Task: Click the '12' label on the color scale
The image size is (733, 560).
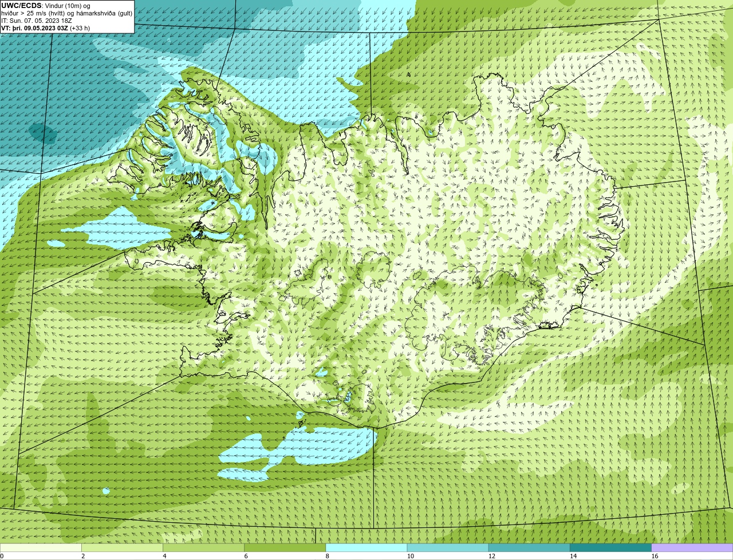Action: click(491, 556)
